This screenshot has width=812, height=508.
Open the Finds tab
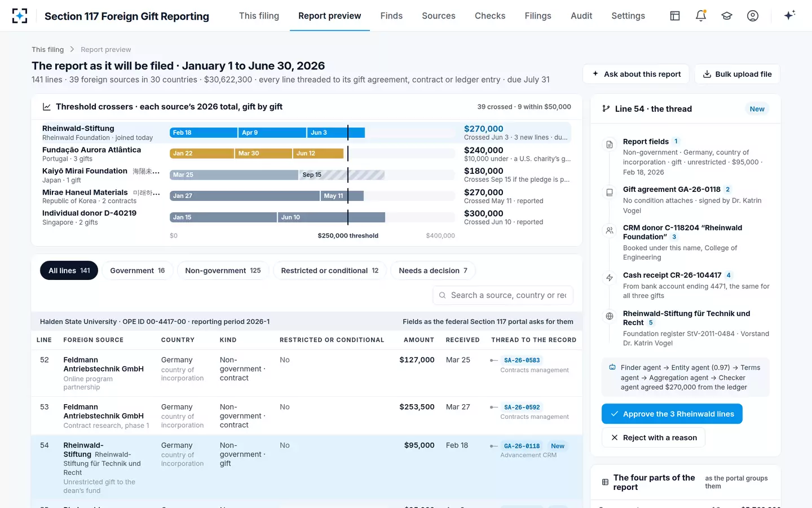(391, 16)
